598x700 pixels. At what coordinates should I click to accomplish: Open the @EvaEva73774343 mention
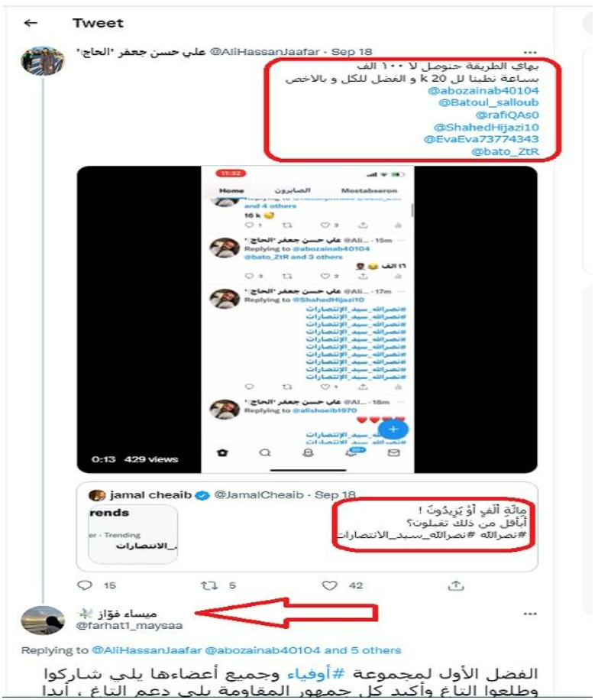481,139
